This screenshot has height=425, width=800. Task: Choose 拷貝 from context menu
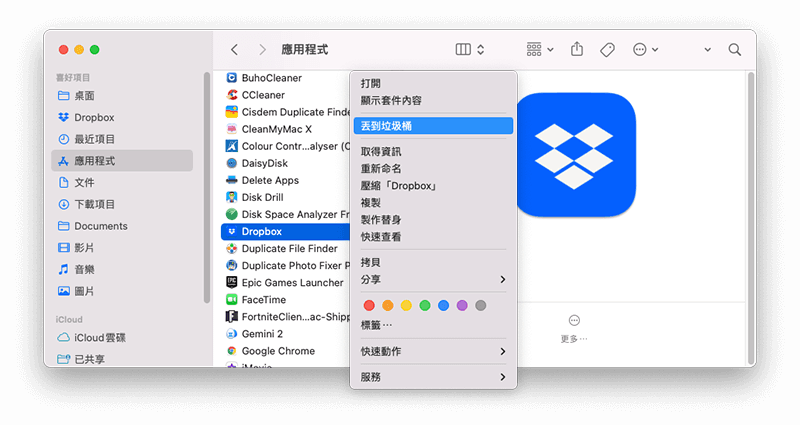click(433, 262)
